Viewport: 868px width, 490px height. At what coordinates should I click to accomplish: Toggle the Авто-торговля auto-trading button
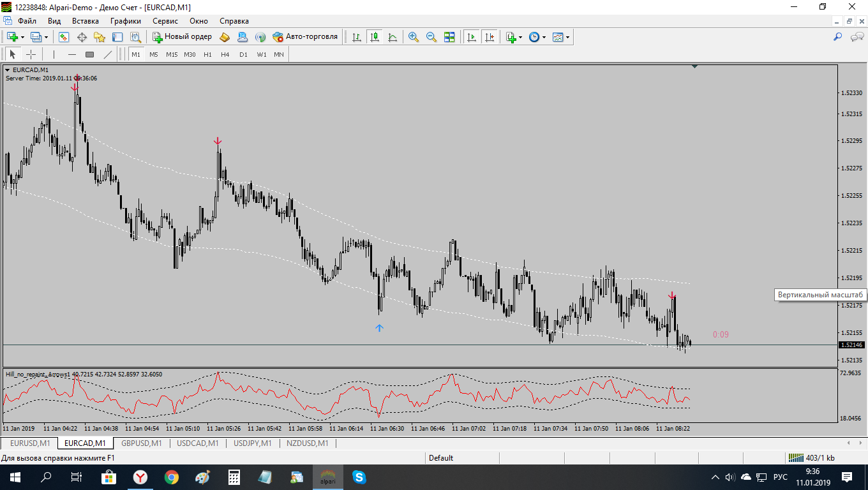click(x=304, y=37)
